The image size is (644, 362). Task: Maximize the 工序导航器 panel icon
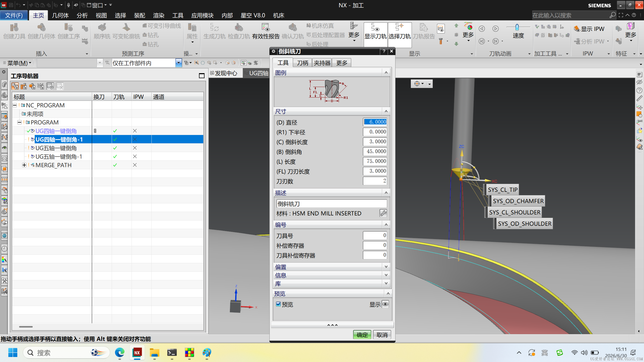tap(202, 76)
